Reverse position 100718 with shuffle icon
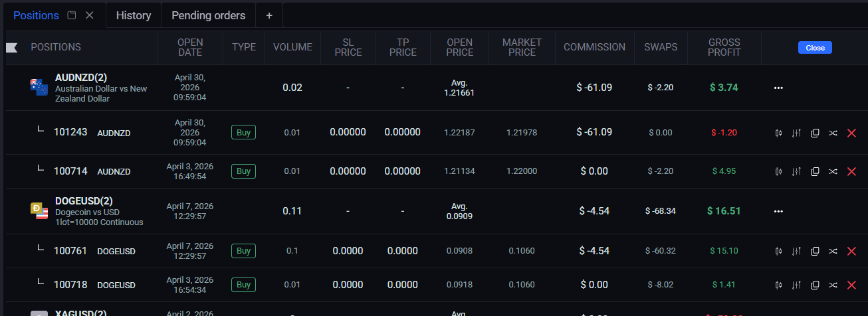Screen dimensions: 868x316 [833, 285]
